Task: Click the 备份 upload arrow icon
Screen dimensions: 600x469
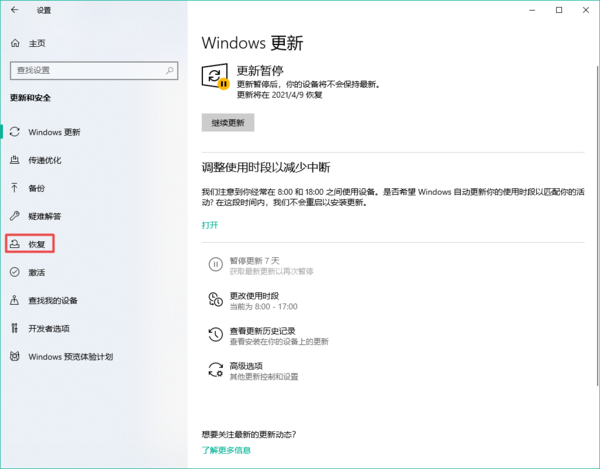Action: click(15, 188)
